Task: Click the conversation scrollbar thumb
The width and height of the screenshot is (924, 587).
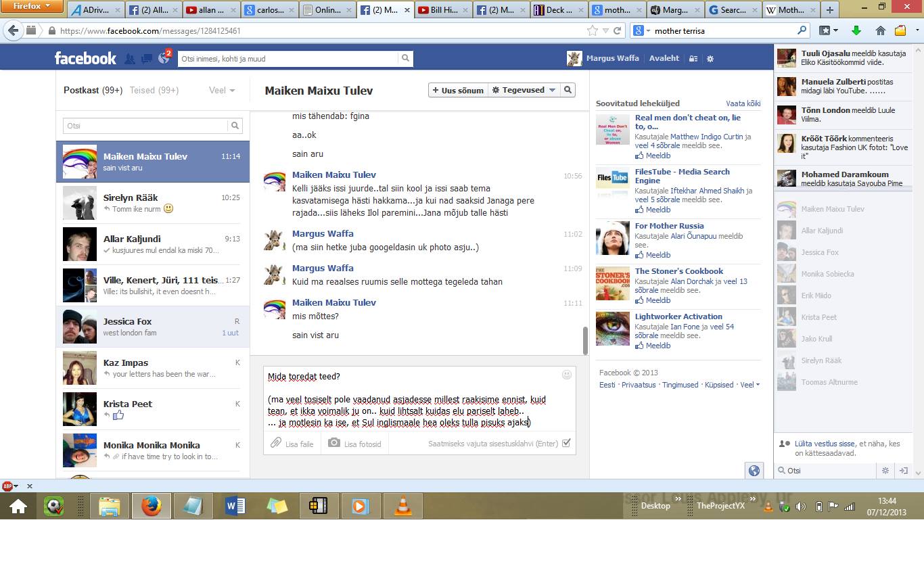Action: 585,341
